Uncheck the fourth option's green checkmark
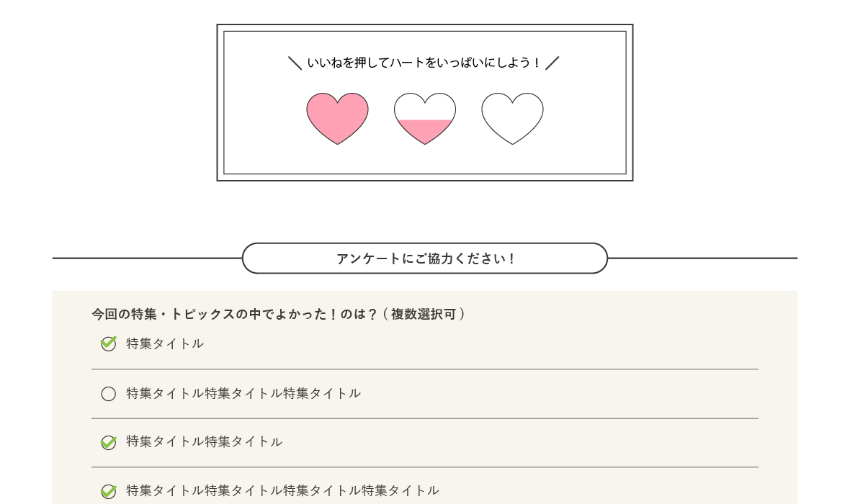Image resolution: width=850 pixels, height=504 pixels. [109, 491]
